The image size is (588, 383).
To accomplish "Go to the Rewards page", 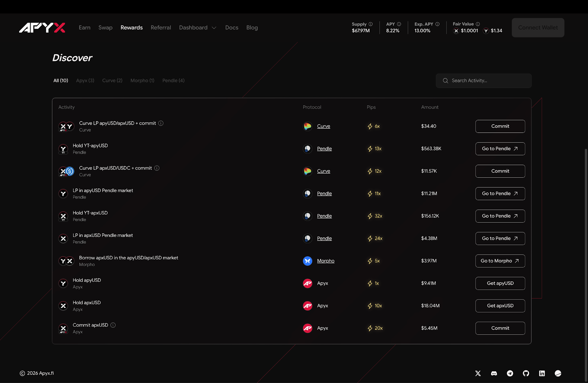I will pyautogui.click(x=132, y=28).
